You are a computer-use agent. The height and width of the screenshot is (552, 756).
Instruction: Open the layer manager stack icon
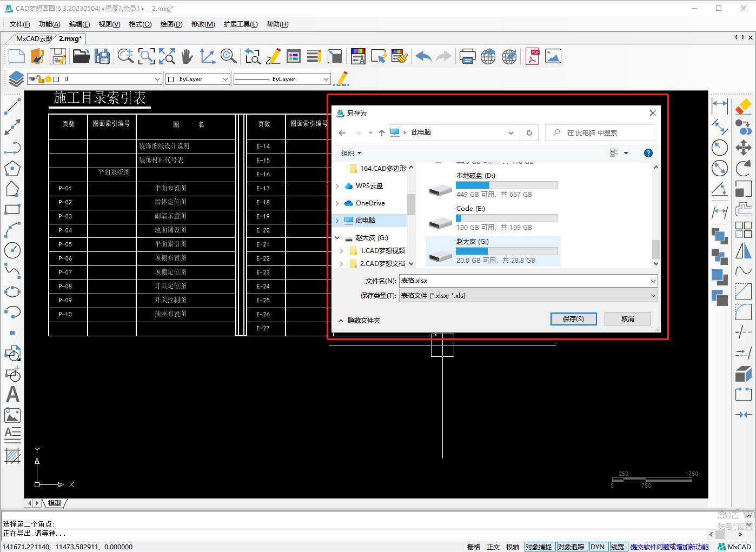[x=16, y=79]
